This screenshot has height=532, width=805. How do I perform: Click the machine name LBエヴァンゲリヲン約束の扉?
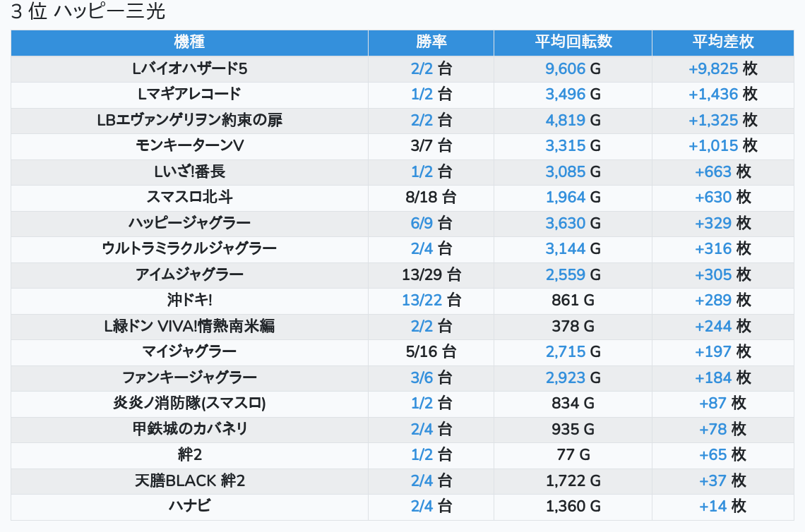[189, 120]
